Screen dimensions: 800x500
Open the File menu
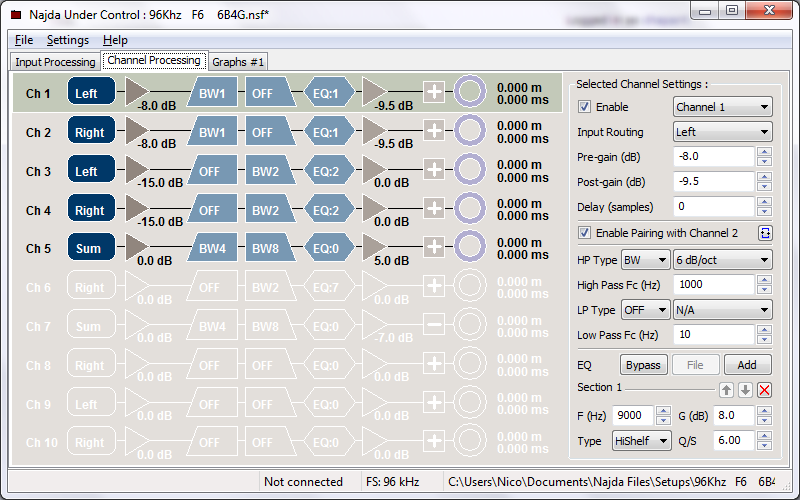pyautogui.click(x=23, y=40)
